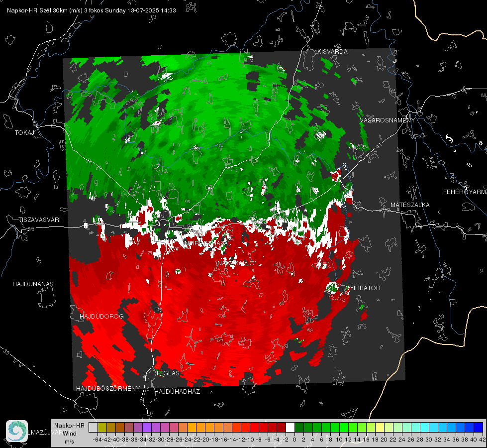Click the Napkor-HR Wind m/s legend label

[x=69, y=434]
